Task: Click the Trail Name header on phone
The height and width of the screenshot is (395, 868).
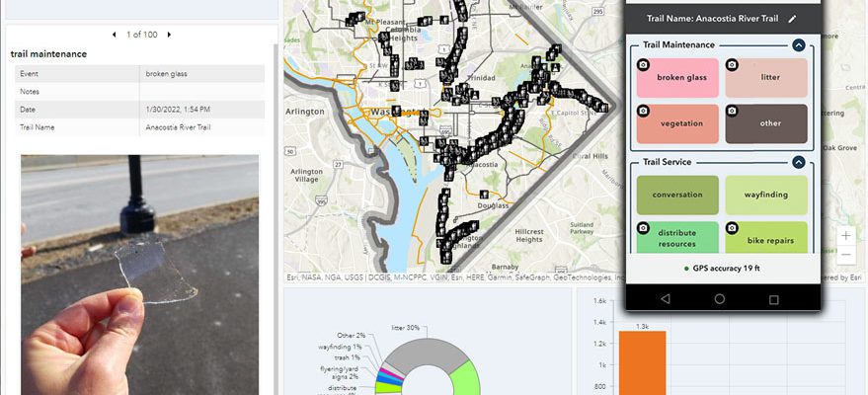Action: [712, 19]
